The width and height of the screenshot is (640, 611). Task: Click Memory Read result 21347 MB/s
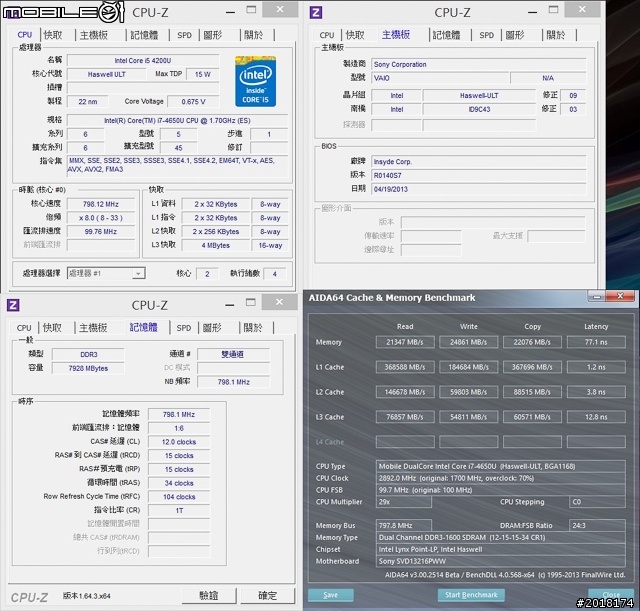pyautogui.click(x=405, y=342)
